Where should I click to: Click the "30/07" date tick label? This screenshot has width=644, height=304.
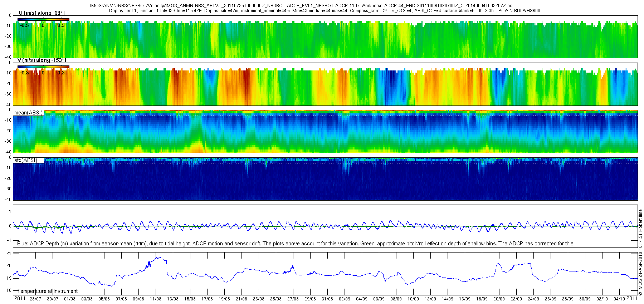tap(52, 299)
